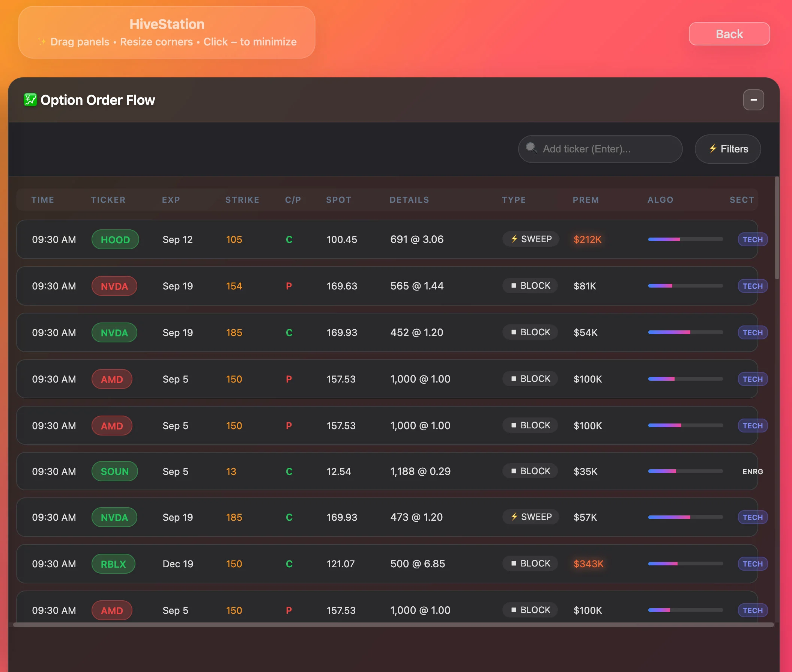
Task: Toggle the red NVDA ticker badge
Action: [x=114, y=286]
